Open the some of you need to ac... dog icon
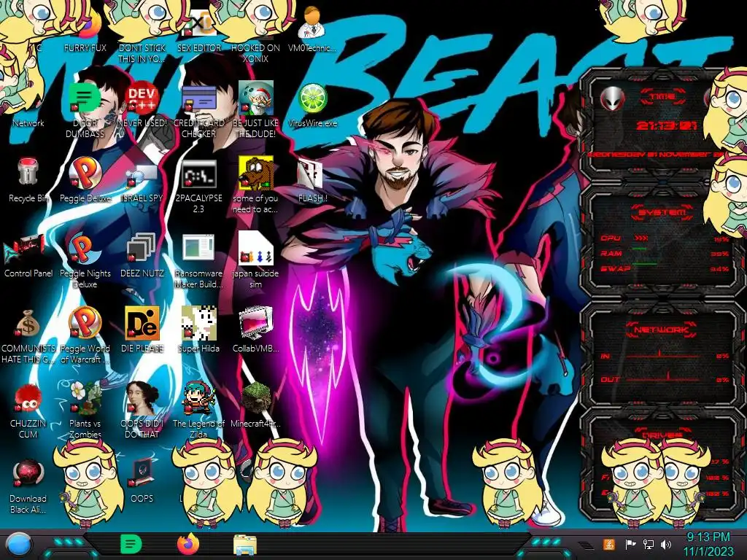747x560 pixels. (x=255, y=184)
